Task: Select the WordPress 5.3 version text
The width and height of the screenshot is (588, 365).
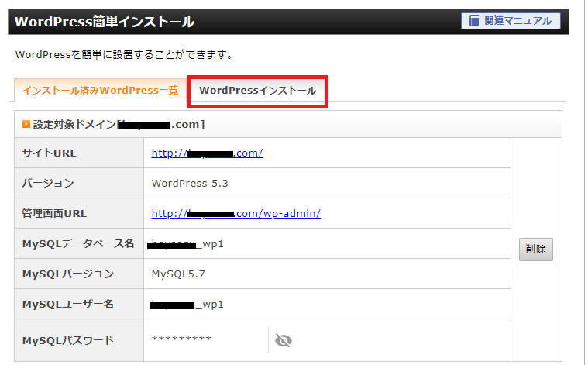Action: coord(190,184)
